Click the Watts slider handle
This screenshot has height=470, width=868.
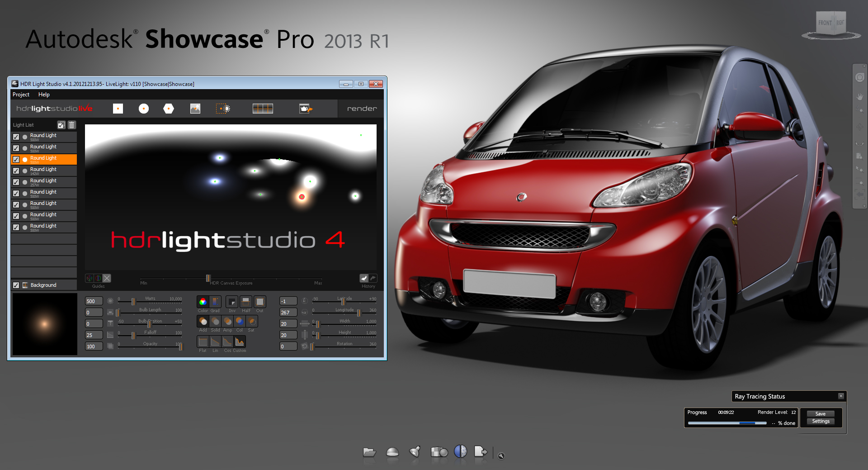pos(133,302)
